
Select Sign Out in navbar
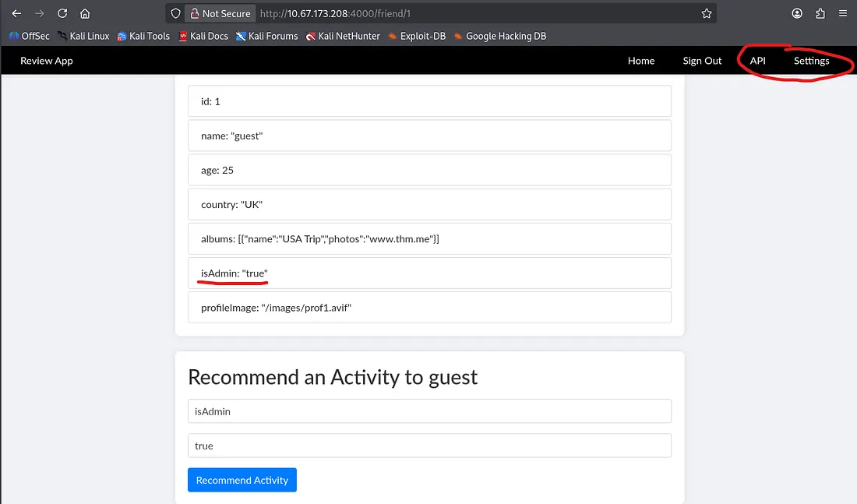(x=702, y=61)
